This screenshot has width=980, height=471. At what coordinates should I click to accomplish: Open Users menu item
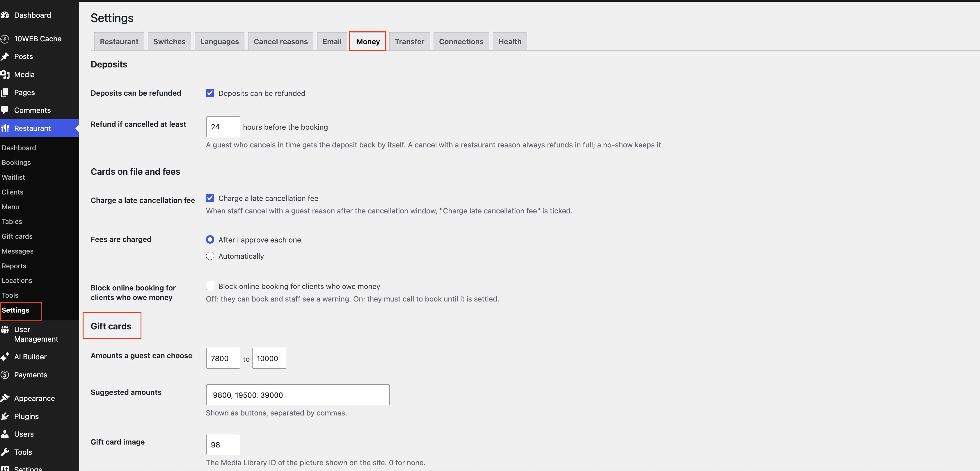coord(24,434)
